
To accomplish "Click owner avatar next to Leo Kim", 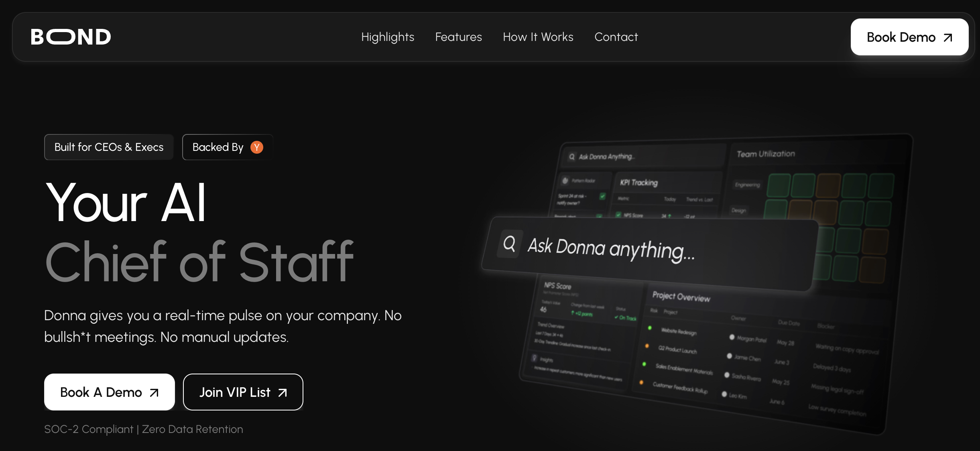I will tap(724, 394).
